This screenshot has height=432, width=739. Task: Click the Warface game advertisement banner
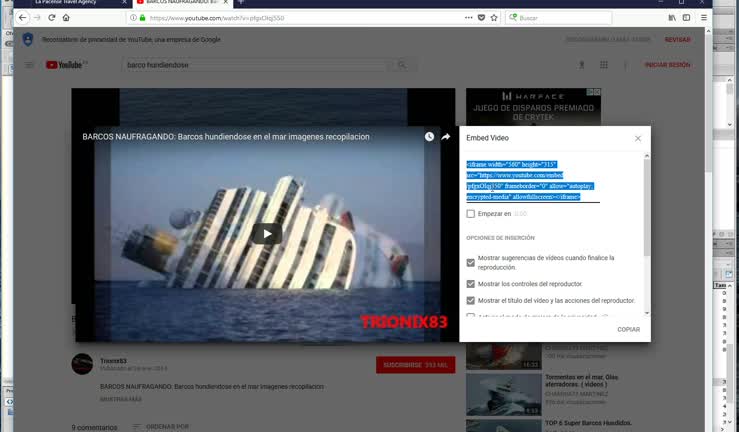533,107
